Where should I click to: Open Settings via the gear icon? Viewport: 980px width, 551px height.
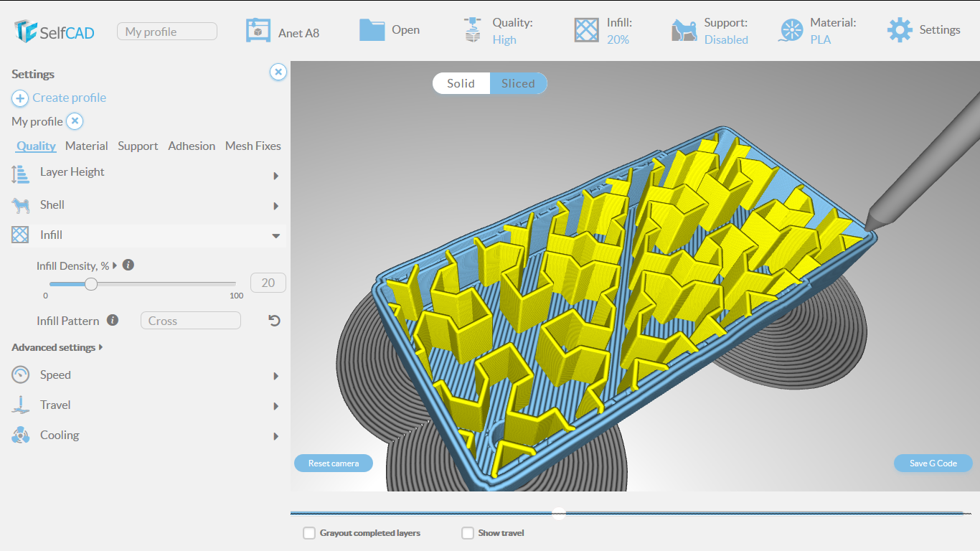900,30
